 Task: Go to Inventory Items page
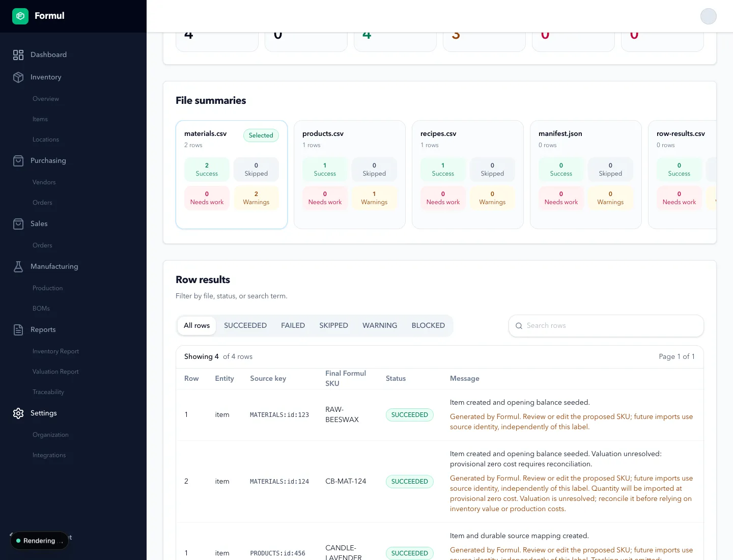point(40,119)
